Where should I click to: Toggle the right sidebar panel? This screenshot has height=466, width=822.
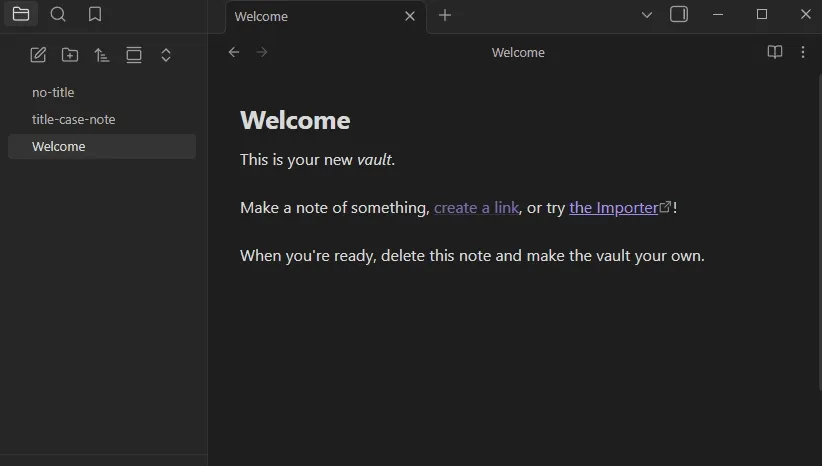tap(679, 14)
